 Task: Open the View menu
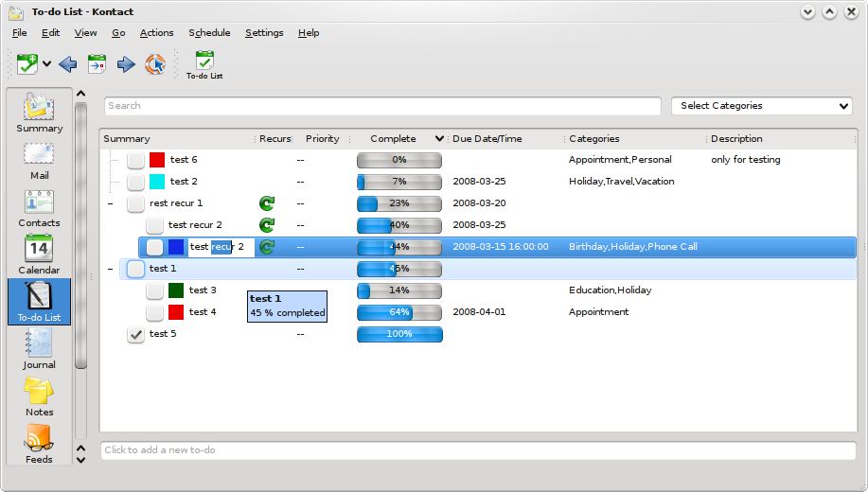click(x=86, y=33)
